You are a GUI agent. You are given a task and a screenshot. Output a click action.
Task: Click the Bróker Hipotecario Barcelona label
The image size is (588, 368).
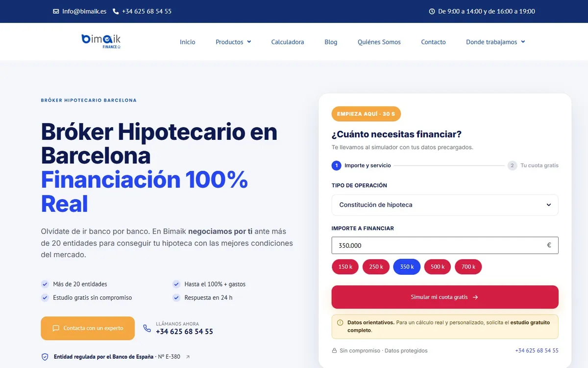click(89, 101)
